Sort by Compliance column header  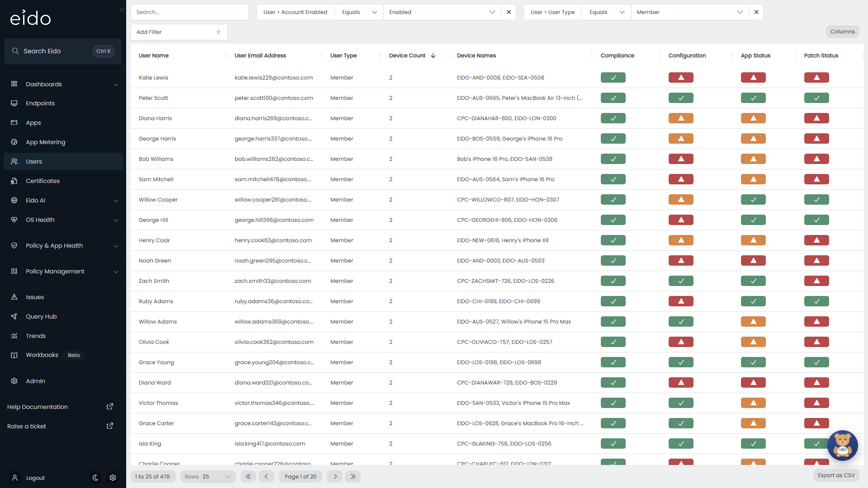pos(617,56)
